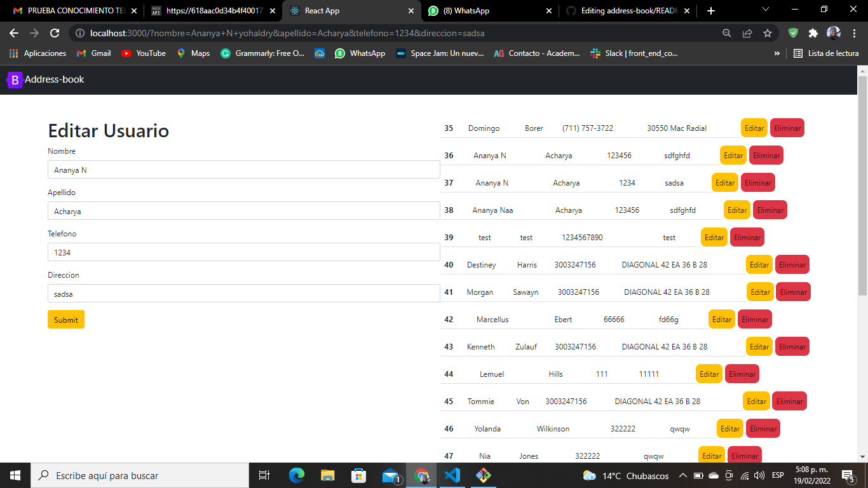Open the WhatsApp bookmark
The height and width of the screenshot is (488, 868).
click(x=360, y=53)
